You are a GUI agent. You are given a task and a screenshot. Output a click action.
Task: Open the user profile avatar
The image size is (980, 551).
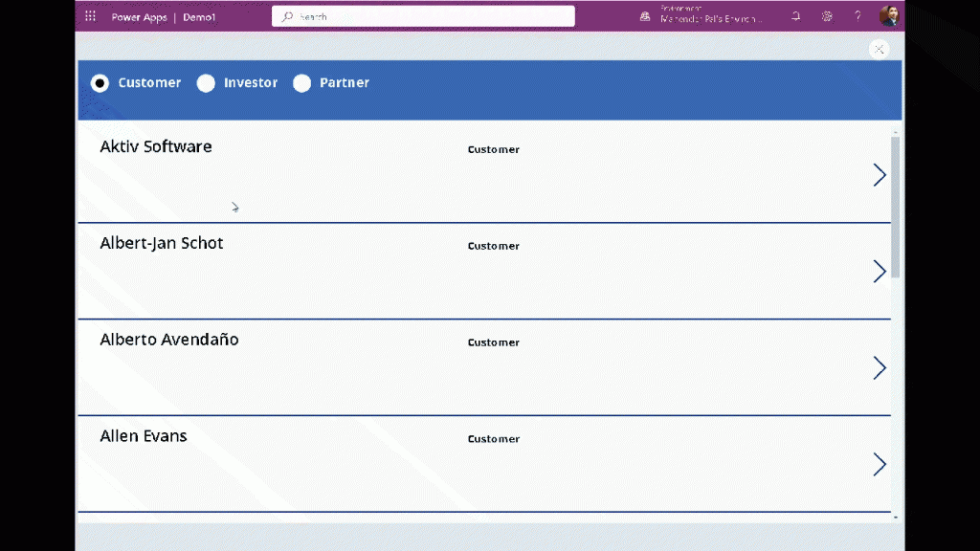point(889,15)
